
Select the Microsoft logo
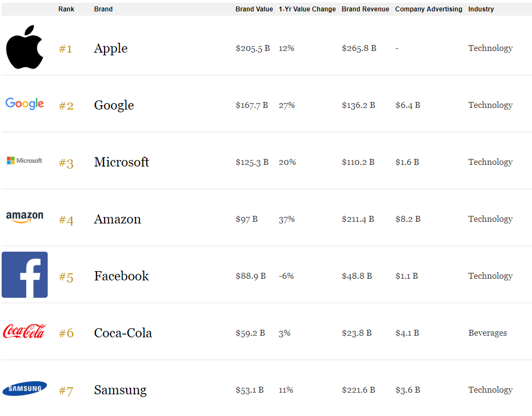[x=24, y=161]
